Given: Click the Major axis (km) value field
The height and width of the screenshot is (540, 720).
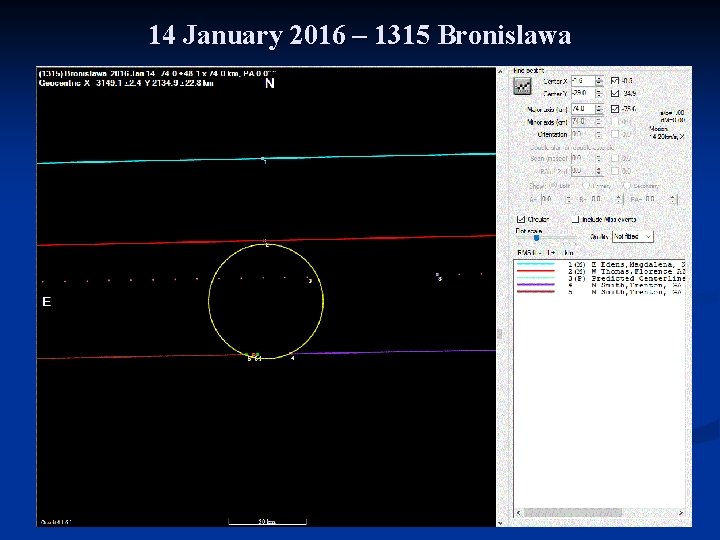Looking at the screenshot, I should click(x=583, y=109).
